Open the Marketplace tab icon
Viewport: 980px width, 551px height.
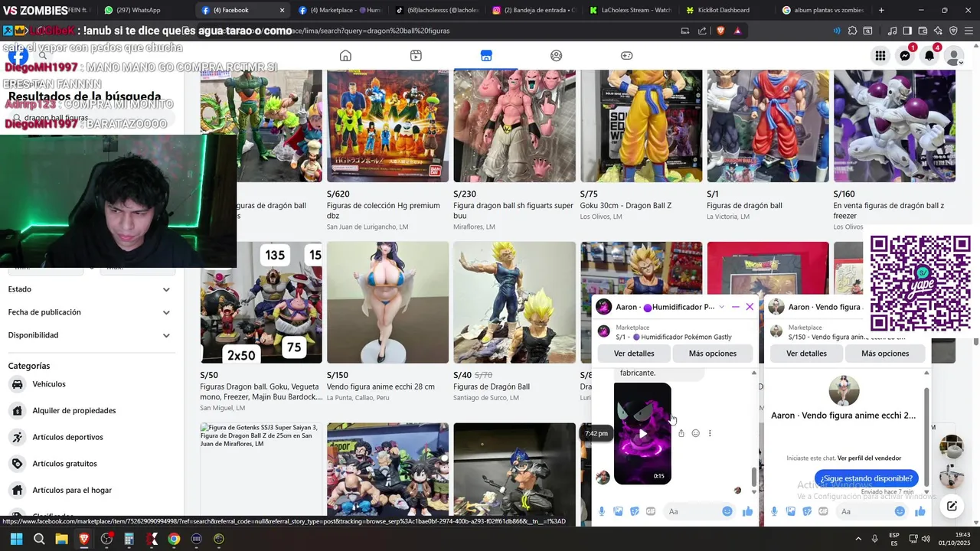pos(486,56)
